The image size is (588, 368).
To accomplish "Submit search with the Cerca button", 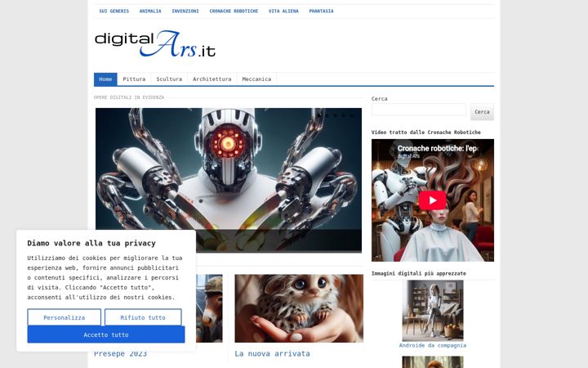I will pyautogui.click(x=482, y=112).
